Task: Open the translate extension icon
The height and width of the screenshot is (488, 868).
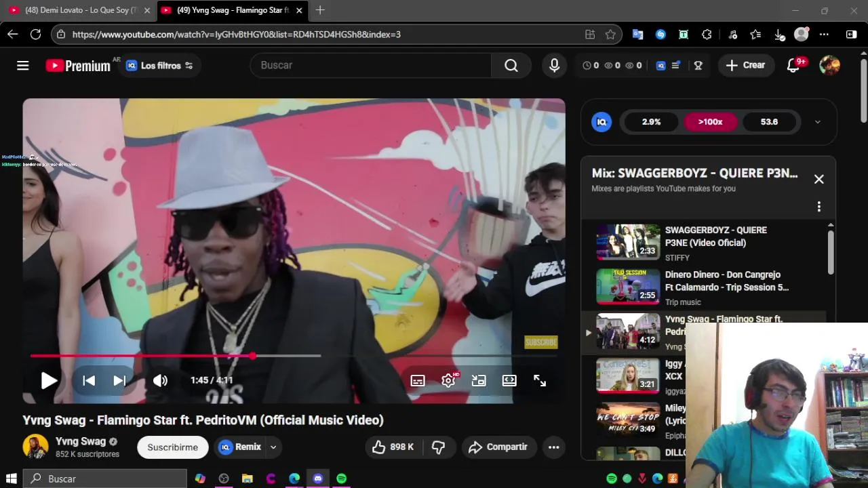Action: [637, 35]
